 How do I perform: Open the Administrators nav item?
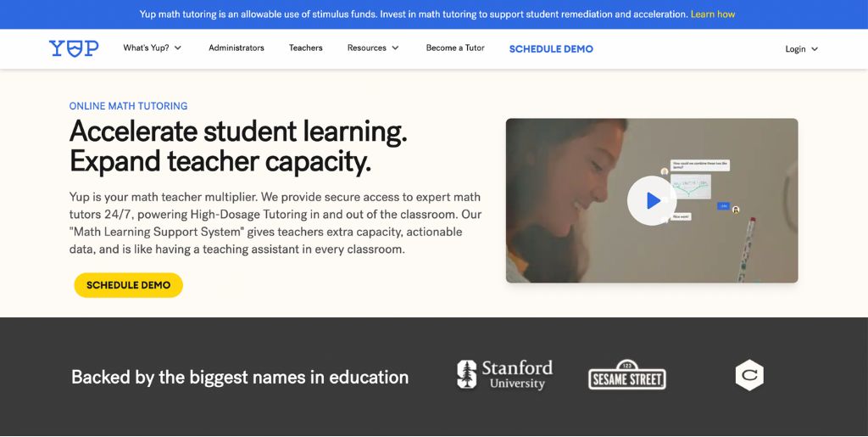pos(236,48)
